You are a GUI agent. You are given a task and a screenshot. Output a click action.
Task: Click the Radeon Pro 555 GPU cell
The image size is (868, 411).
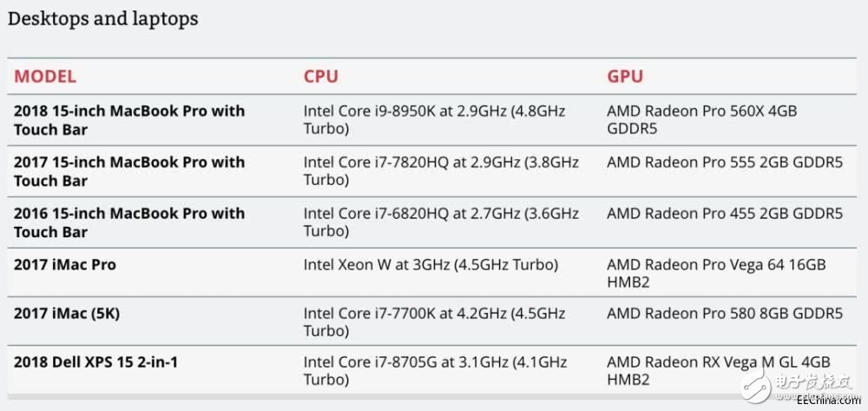725,162
